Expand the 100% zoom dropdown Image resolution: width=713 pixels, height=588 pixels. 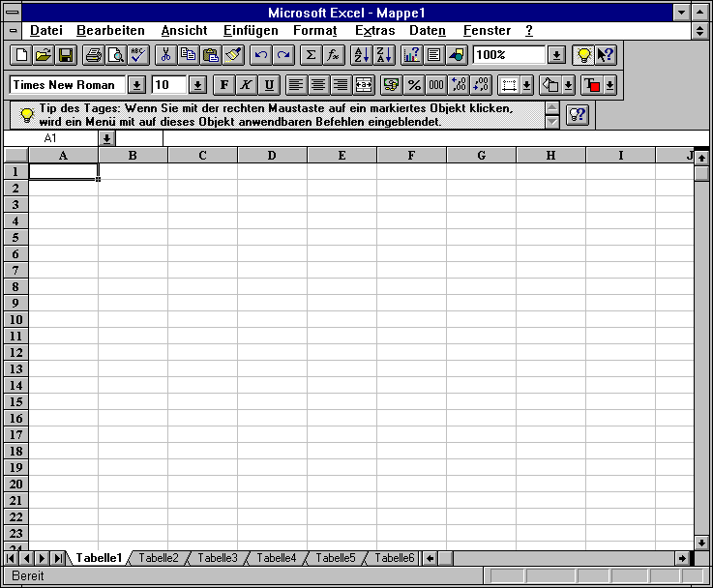pyautogui.click(x=556, y=55)
